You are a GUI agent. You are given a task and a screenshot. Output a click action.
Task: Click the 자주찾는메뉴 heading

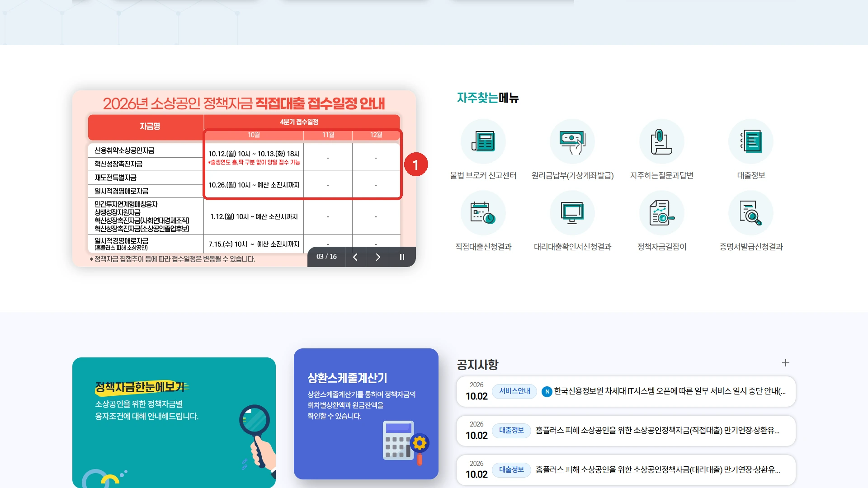pyautogui.click(x=488, y=98)
